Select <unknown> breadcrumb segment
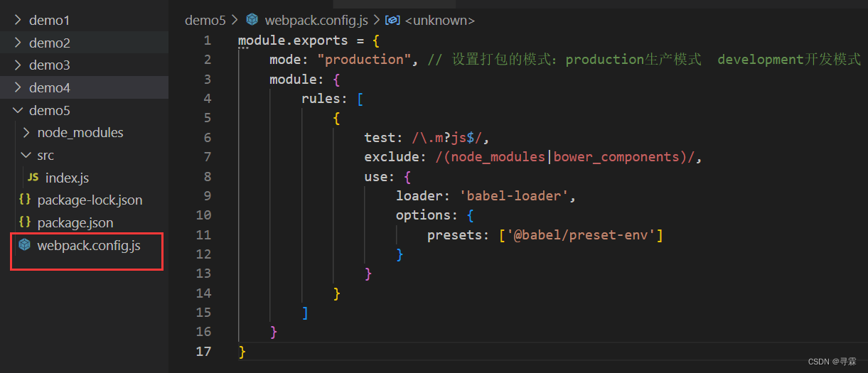The height and width of the screenshot is (373, 868). coord(440,21)
